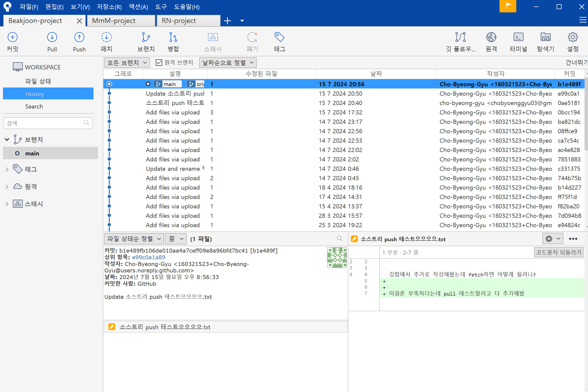Open parent commit link e99c0a1a89
Screen dimensions: 588x392
click(x=149, y=257)
